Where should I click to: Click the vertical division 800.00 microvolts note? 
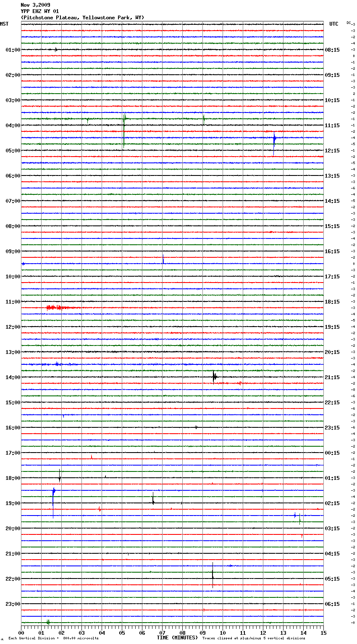(x=53, y=639)
